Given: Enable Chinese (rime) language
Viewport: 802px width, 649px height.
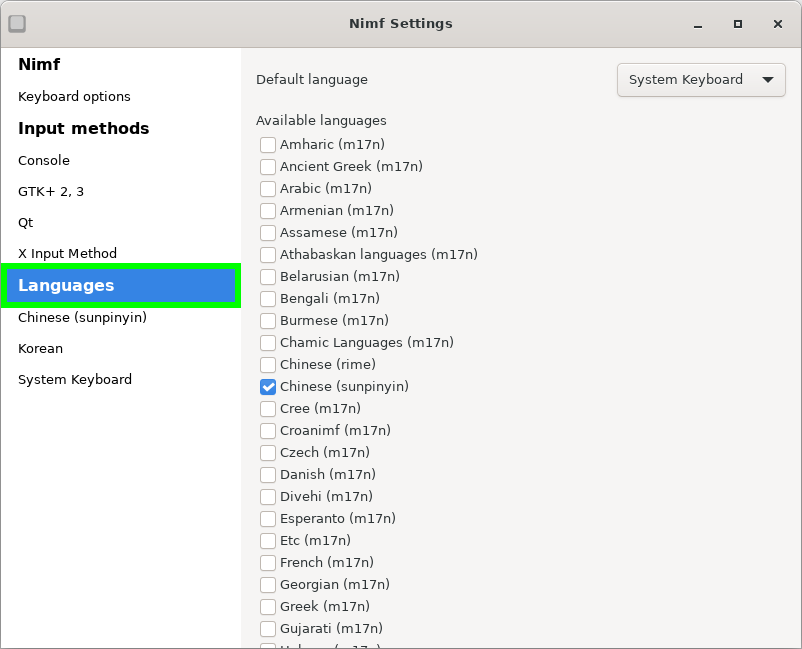Looking at the screenshot, I should [x=268, y=365].
